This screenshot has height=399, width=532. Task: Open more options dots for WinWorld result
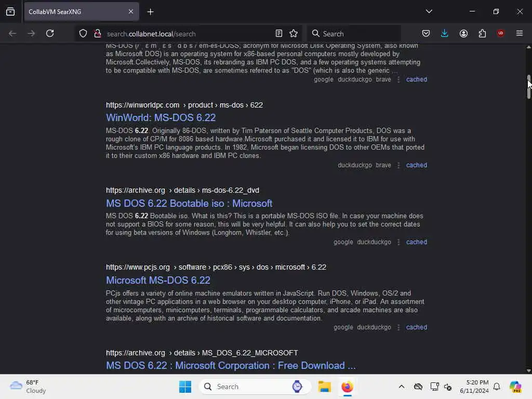[398, 165]
